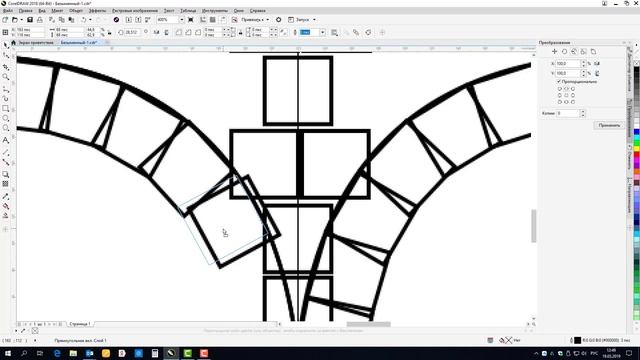Select the Zoom tool in the toolbox
Image resolution: width=640 pixels, height=360 pixels.
tap(6, 77)
